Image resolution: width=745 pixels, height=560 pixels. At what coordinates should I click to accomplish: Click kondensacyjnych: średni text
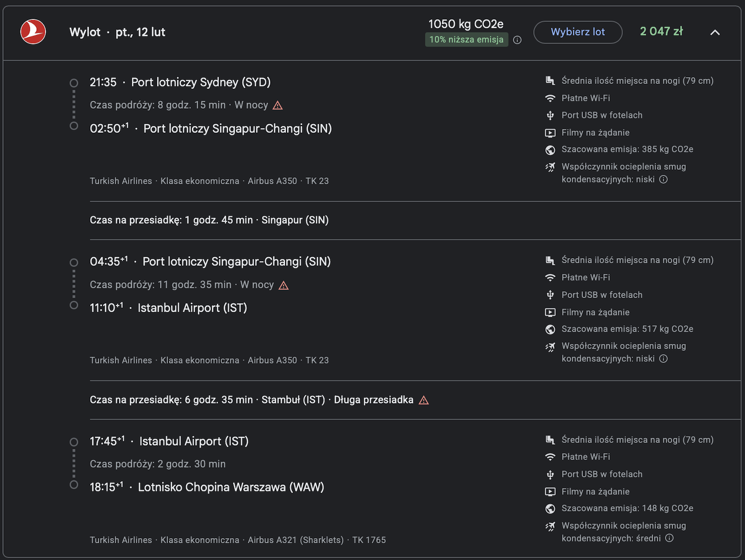(x=611, y=538)
